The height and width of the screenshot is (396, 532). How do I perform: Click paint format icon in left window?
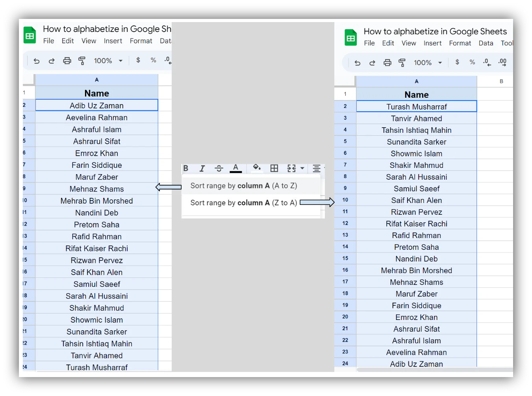click(82, 61)
